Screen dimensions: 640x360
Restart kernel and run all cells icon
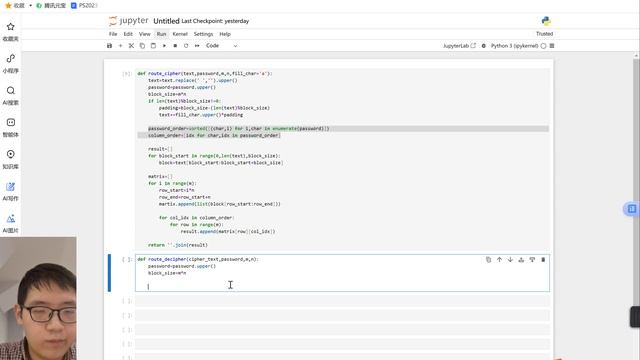tap(197, 46)
